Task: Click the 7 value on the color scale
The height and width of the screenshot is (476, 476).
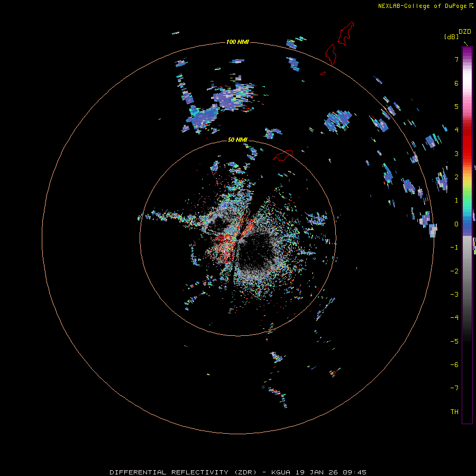Action: [456, 59]
